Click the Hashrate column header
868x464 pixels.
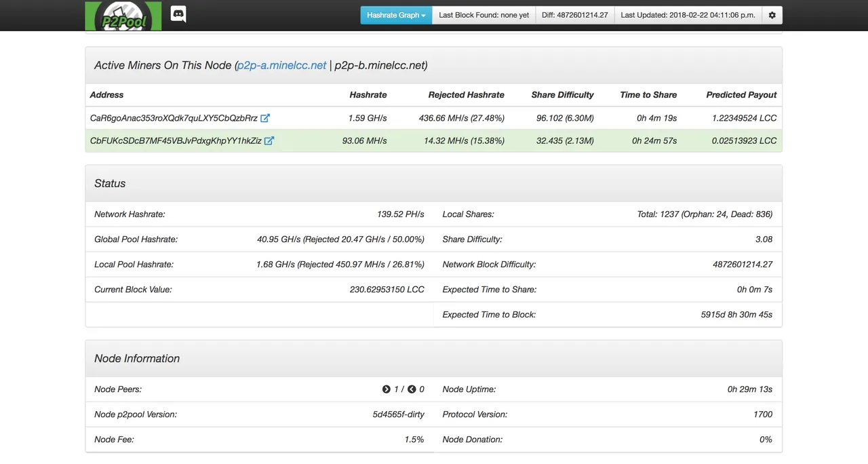point(368,95)
